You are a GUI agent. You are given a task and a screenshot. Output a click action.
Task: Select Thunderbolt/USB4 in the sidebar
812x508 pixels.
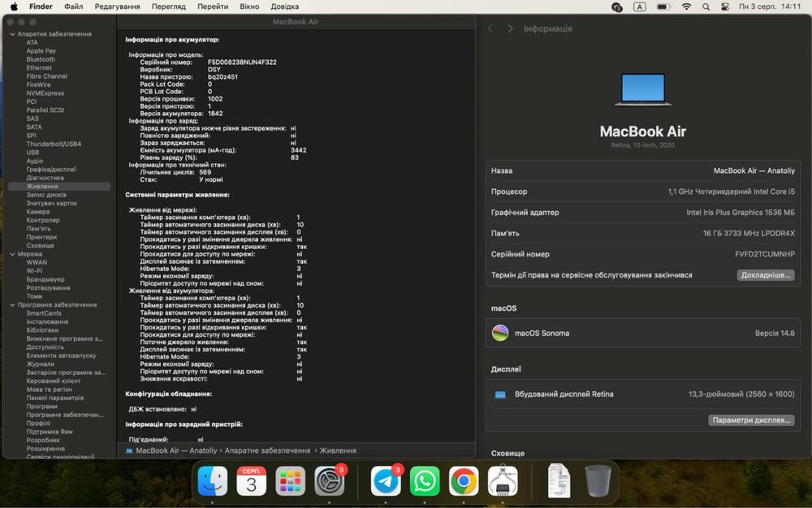click(54, 144)
